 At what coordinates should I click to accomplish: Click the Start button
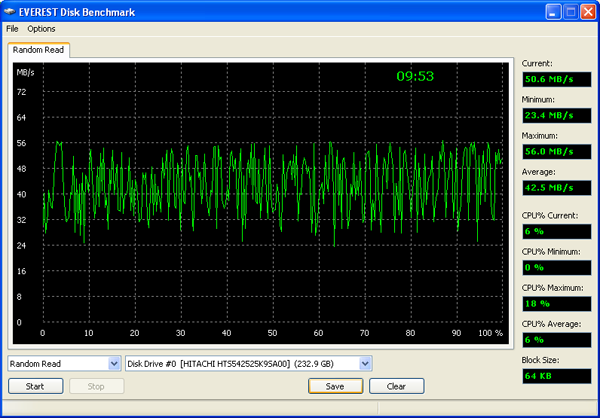pos(35,386)
